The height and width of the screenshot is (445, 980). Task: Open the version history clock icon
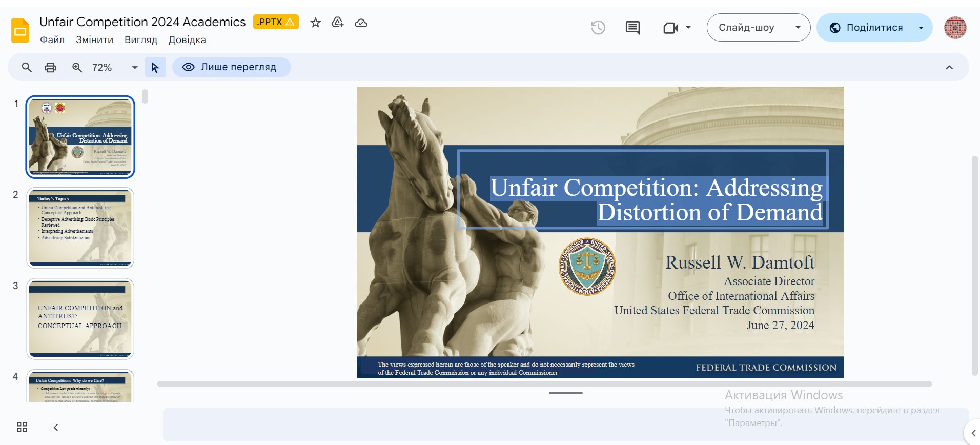coord(598,28)
